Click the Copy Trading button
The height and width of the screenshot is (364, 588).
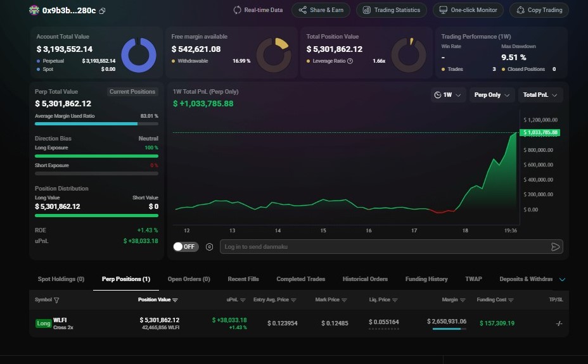[x=539, y=10]
